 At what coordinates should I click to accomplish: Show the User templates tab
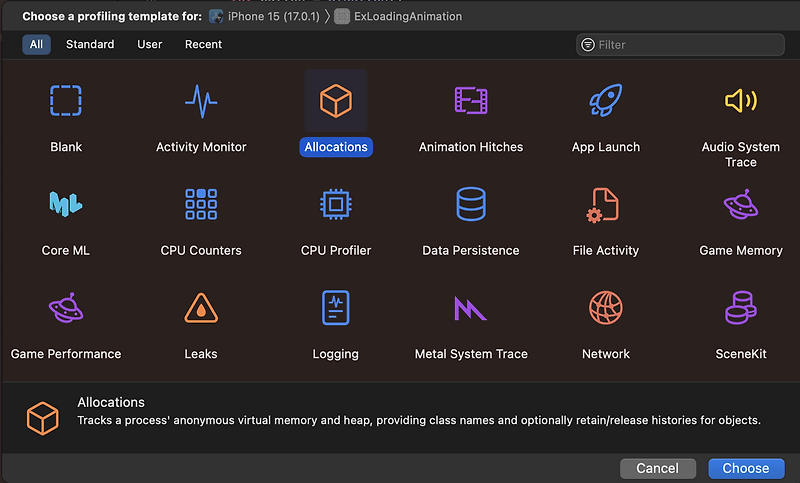click(149, 45)
